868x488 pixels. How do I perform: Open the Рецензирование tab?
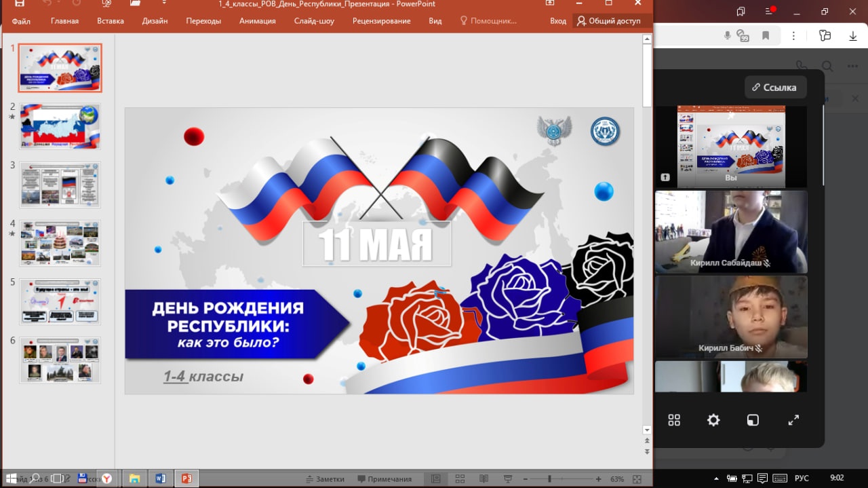pos(381,21)
